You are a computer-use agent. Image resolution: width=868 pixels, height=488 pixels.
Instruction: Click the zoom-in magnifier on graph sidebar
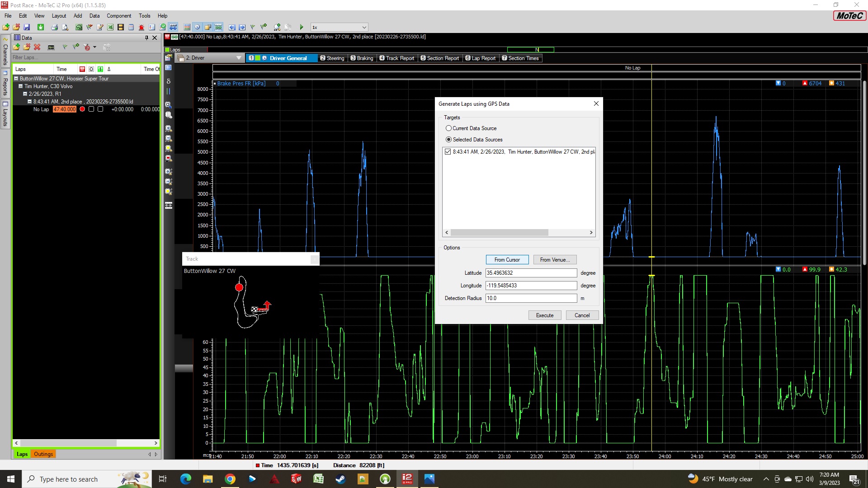click(x=169, y=129)
